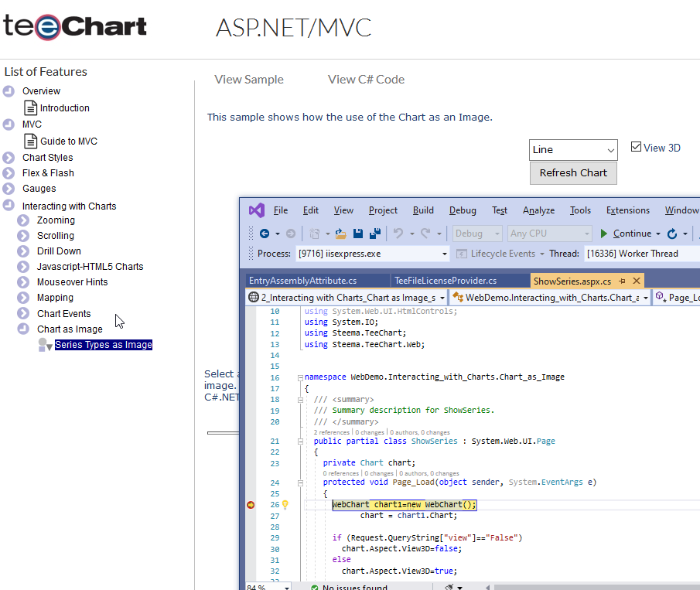This screenshot has height=590, width=700.
Task: Switch to the TeeFileLicenseProvider.cs tab
Action: [x=446, y=281]
